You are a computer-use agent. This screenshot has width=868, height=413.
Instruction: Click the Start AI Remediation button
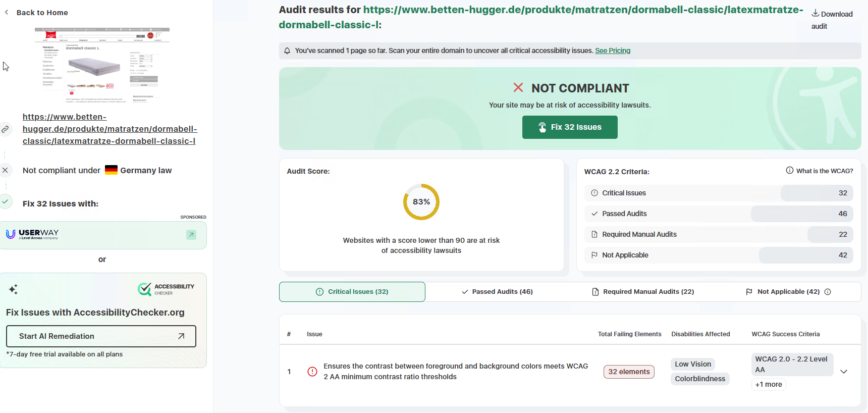pyautogui.click(x=101, y=336)
